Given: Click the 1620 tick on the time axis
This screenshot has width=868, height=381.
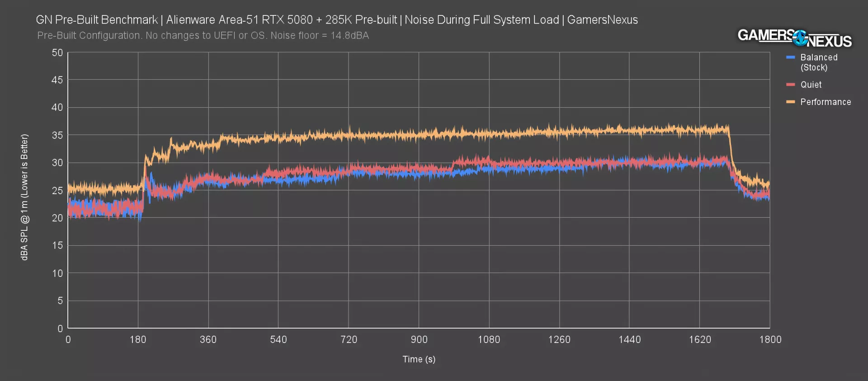Looking at the screenshot, I should point(699,339).
